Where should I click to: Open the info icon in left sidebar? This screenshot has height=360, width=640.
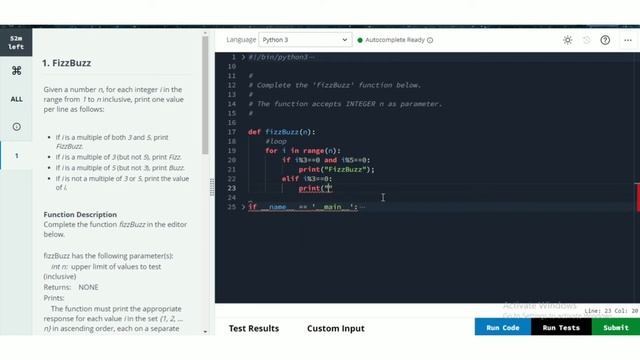point(16,127)
